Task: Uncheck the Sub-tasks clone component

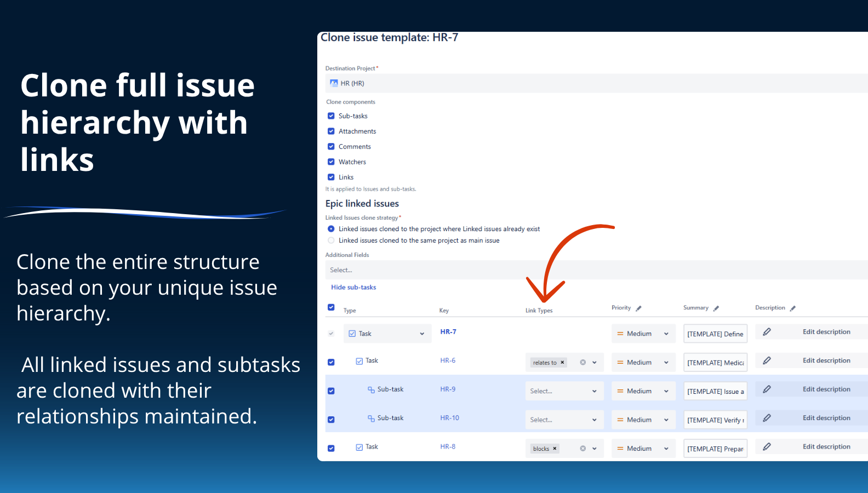Action: pyautogui.click(x=331, y=116)
